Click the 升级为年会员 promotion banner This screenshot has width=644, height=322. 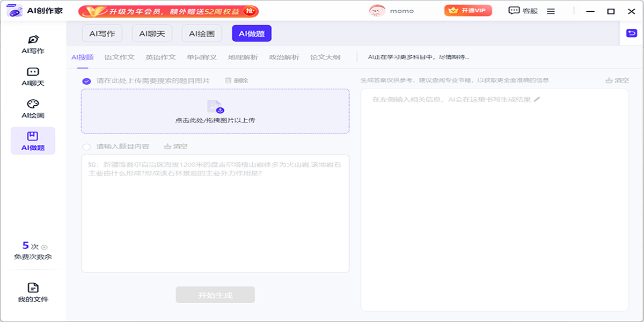[169, 11]
